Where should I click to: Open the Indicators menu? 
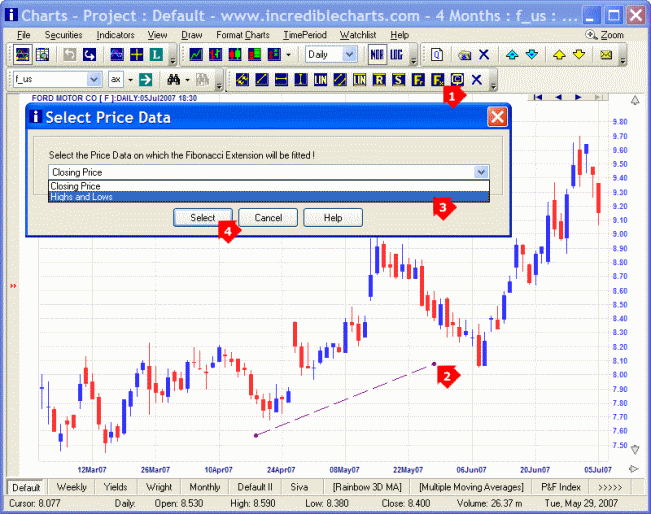pos(115,35)
